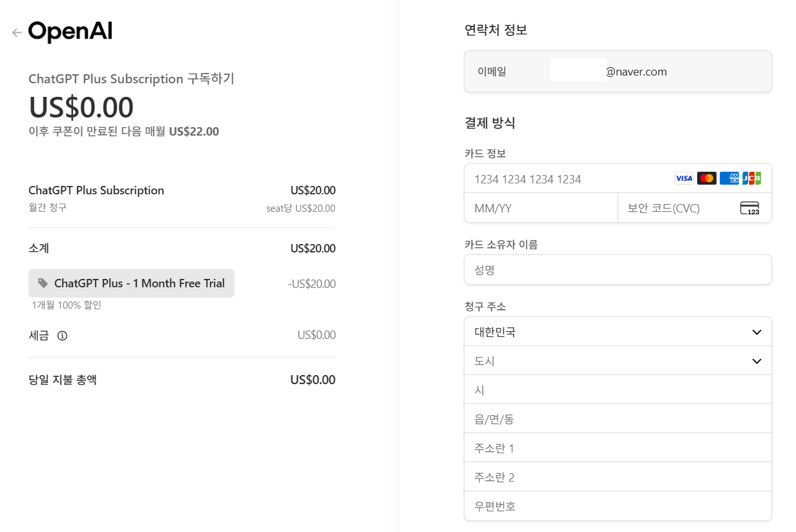Click the JCB card icon
796x532 pixels.
[751, 178]
